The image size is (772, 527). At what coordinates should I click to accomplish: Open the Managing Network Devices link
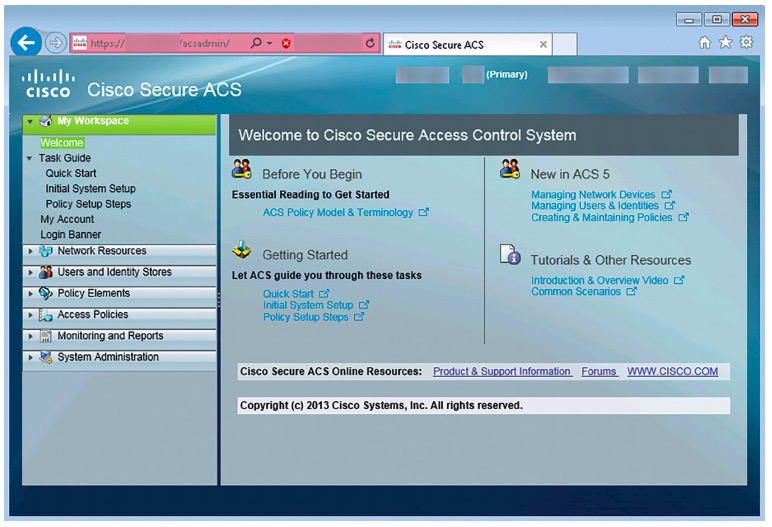592,195
